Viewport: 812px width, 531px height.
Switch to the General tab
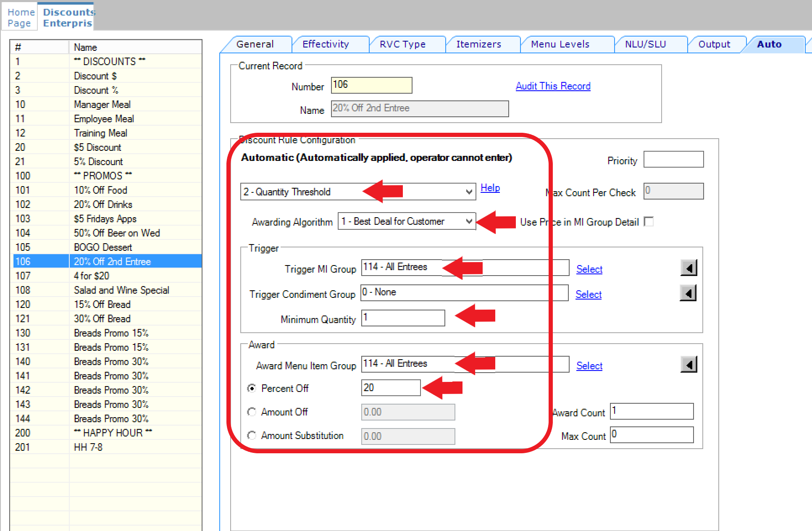point(255,44)
